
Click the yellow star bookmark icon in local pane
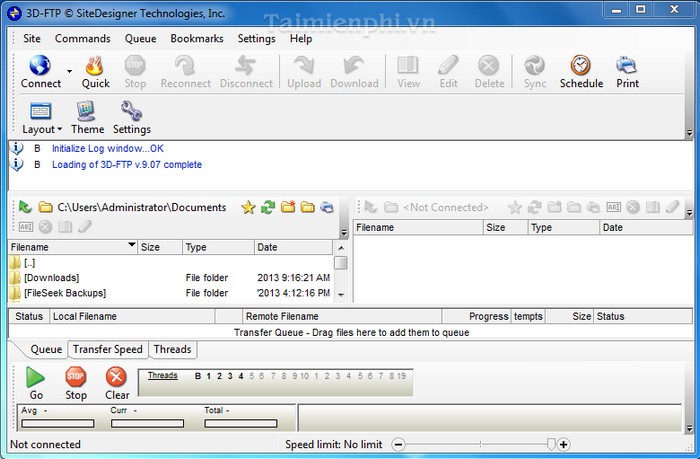[248, 207]
